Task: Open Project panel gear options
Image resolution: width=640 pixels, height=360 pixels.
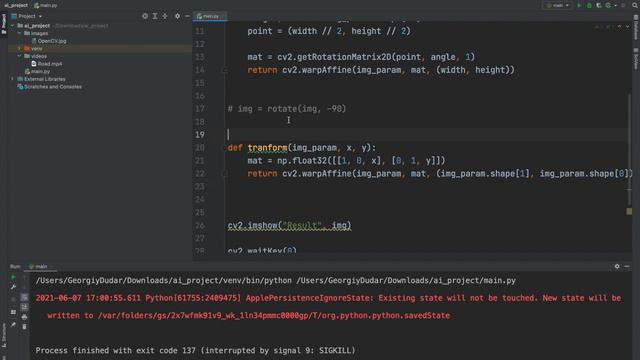Action: tap(177, 16)
